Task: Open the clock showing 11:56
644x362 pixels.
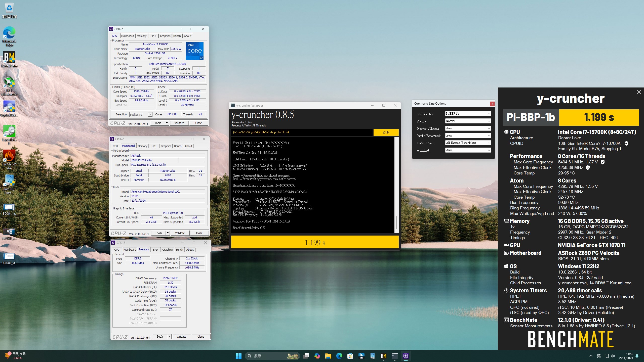Action: tap(626, 356)
